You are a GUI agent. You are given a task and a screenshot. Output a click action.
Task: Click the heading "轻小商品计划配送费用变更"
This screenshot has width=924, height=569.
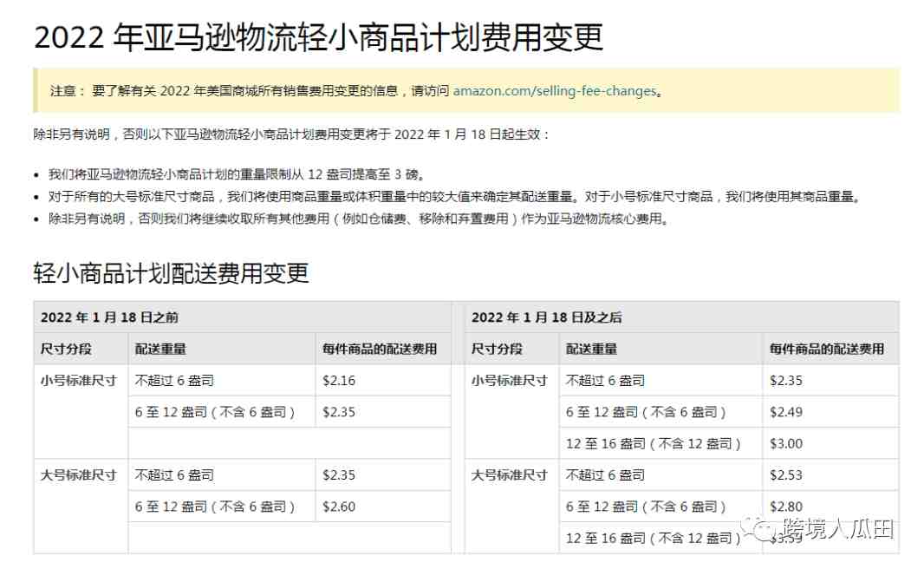171,273
